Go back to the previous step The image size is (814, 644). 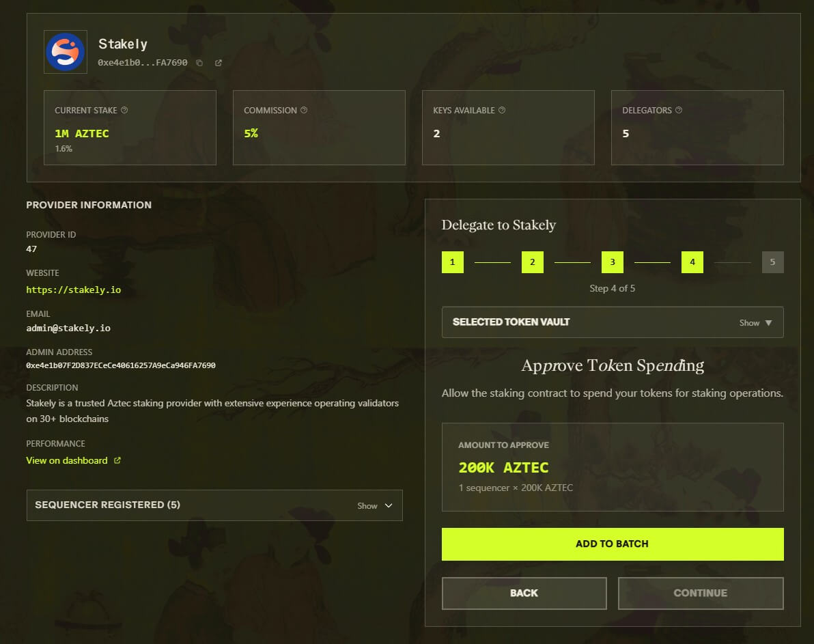click(524, 593)
